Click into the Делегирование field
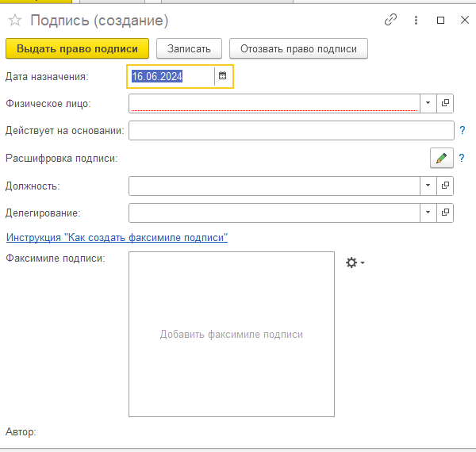Screen dimensions: 476x452 pos(274,213)
